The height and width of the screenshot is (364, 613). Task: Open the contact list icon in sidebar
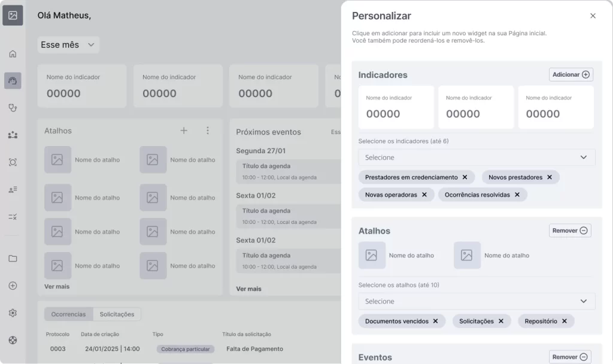[x=13, y=189]
